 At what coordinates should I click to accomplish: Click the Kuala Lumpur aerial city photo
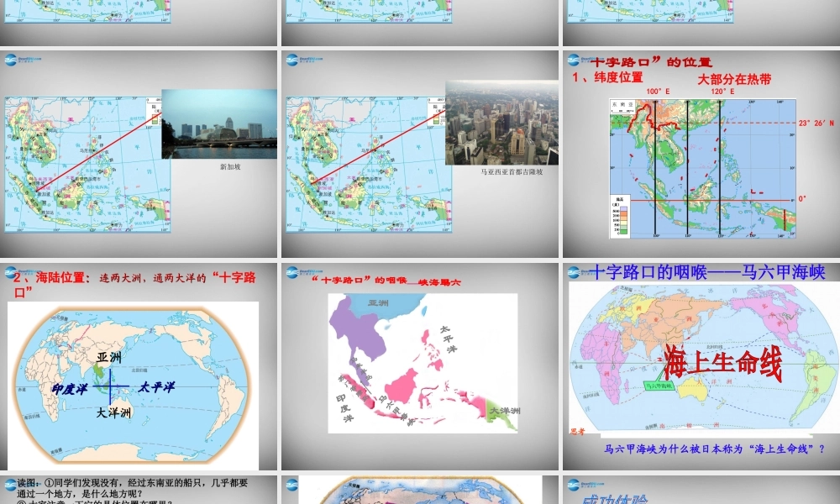pos(502,123)
